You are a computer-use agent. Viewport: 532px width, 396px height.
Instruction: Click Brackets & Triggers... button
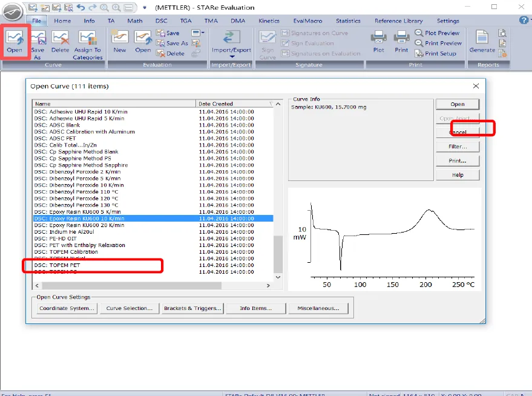pyautogui.click(x=192, y=308)
